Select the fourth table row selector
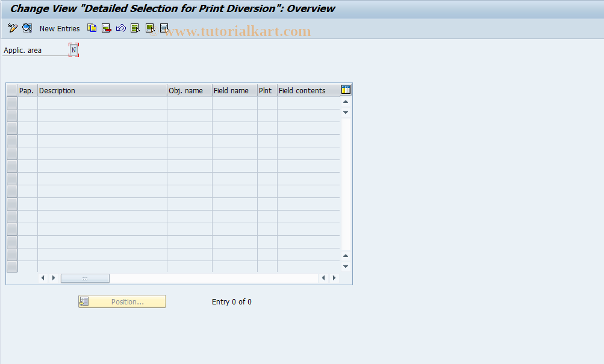The height and width of the screenshot is (364, 604). coord(12,141)
